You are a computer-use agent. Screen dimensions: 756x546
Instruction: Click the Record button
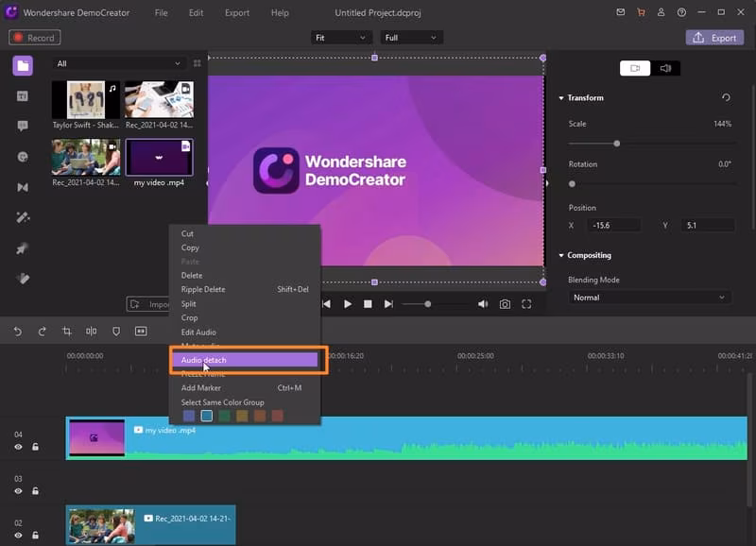[35, 38]
